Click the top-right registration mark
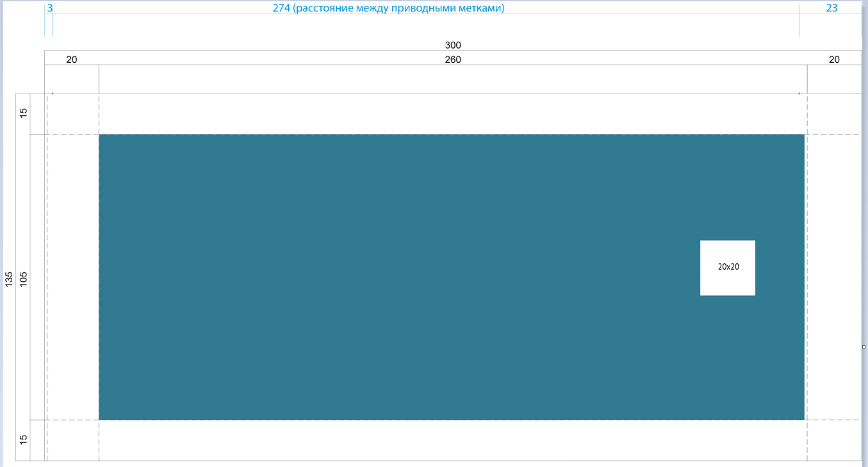 coord(799,94)
